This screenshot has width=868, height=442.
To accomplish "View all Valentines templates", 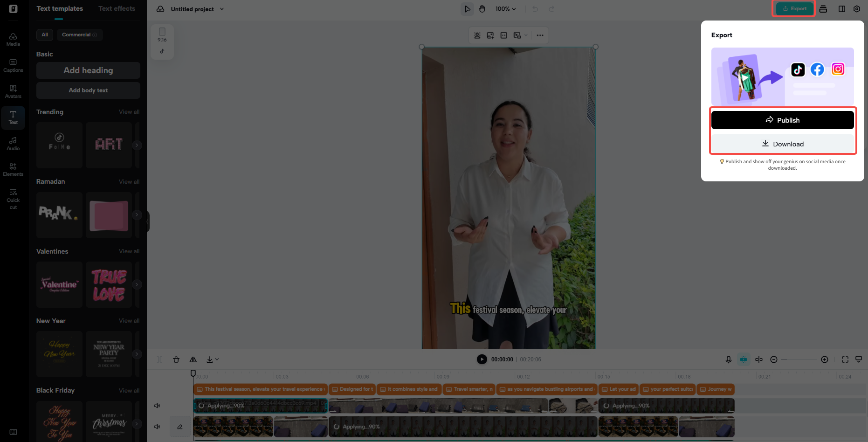I will click(x=129, y=251).
